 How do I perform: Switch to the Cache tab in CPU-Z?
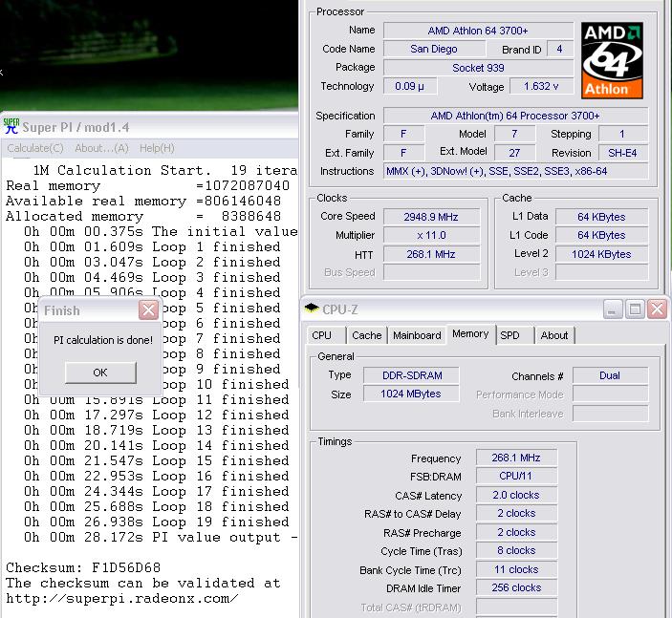tap(367, 335)
